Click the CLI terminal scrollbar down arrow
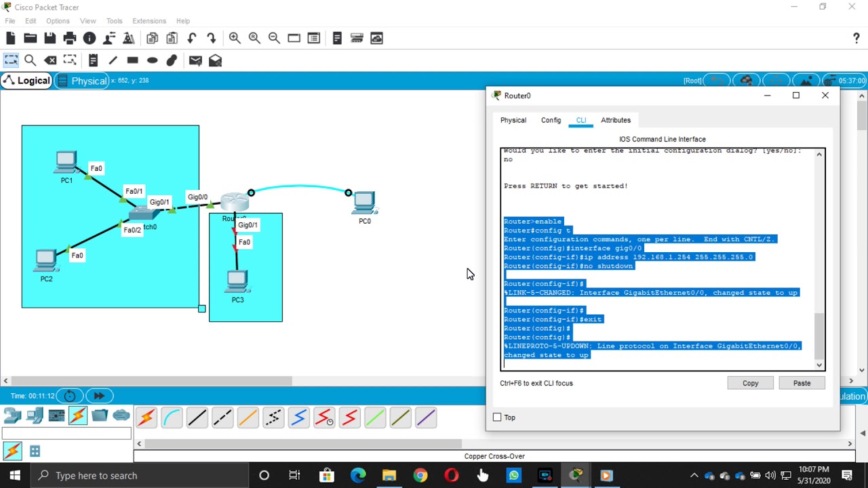 tap(819, 365)
